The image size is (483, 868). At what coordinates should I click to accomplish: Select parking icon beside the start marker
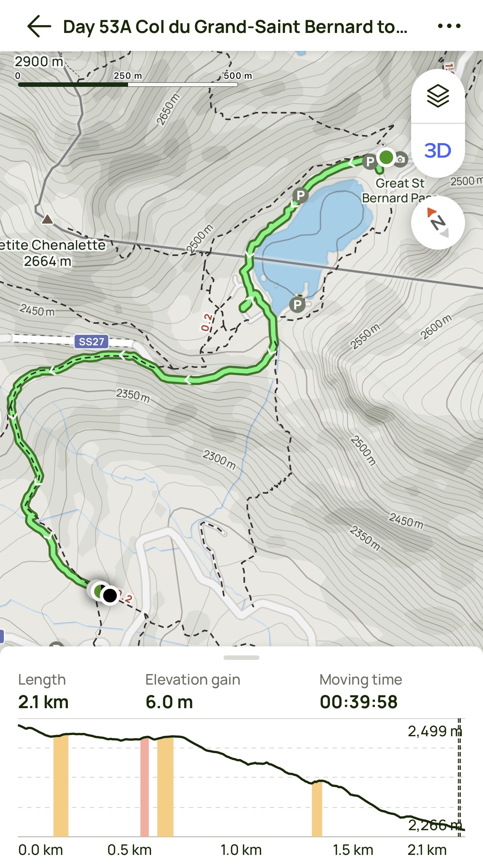coord(370,162)
